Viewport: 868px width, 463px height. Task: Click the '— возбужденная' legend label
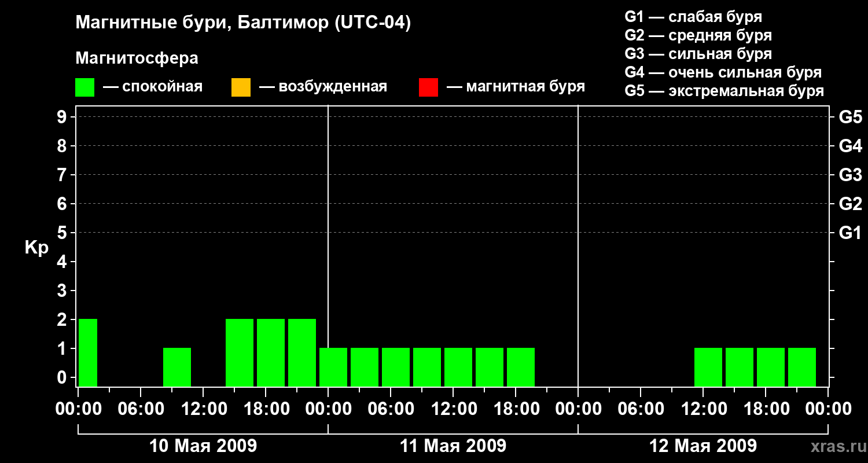coord(323,87)
